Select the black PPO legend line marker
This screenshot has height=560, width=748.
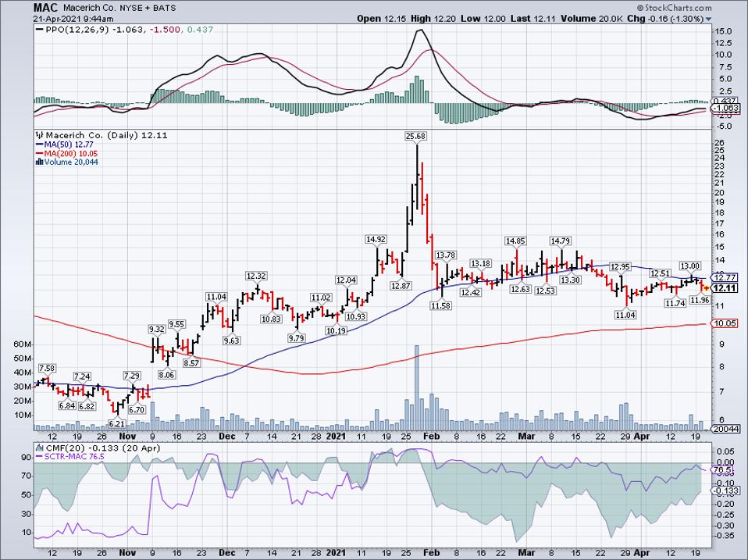40,30
